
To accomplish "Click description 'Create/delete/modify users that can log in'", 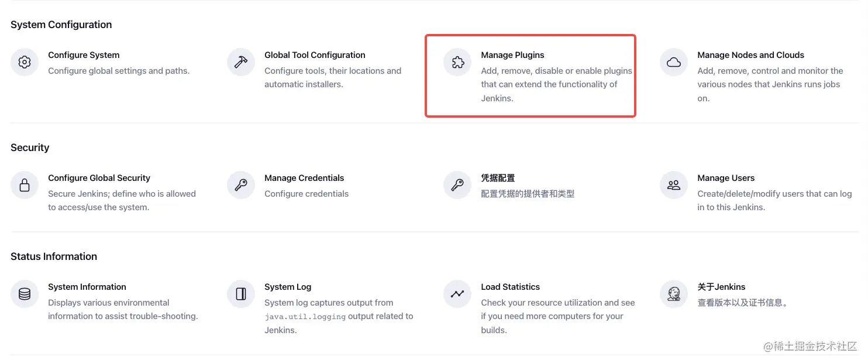I will pyautogui.click(x=774, y=200).
